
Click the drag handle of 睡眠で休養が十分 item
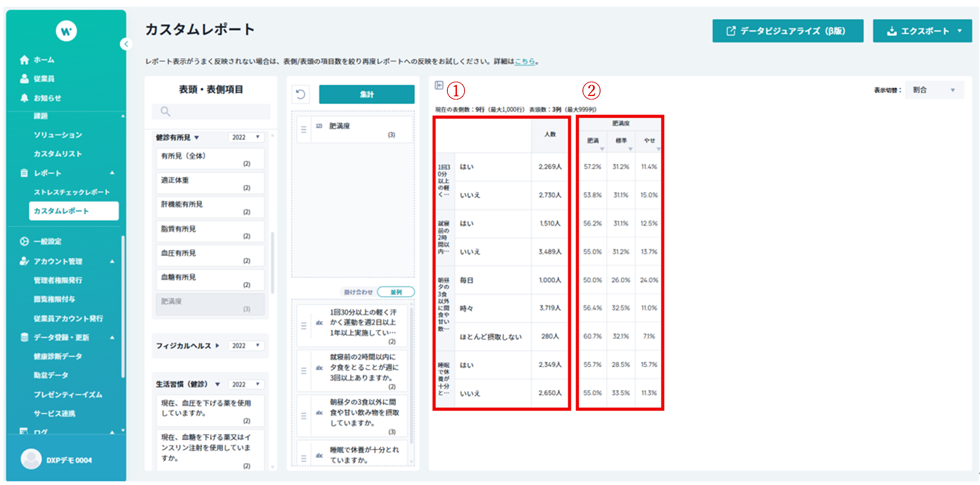click(304, 458)
